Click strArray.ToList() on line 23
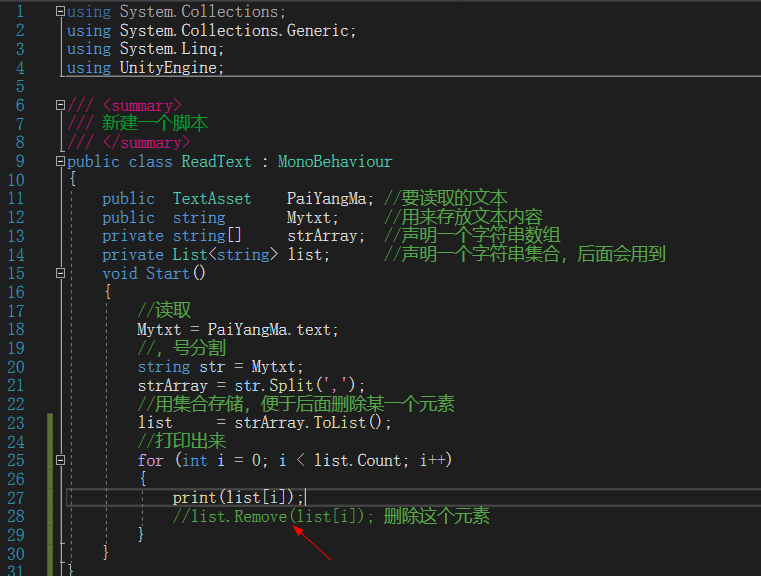 pos(313,423)
